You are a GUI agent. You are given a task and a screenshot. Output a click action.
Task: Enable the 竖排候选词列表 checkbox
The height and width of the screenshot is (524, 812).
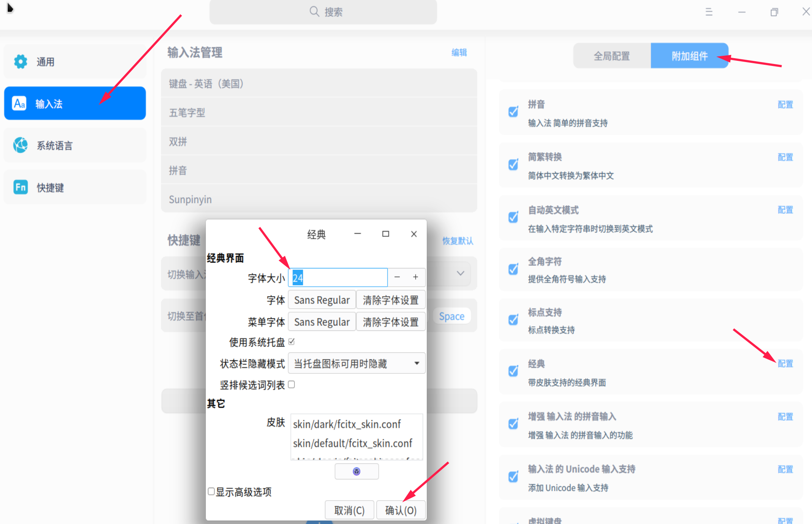pos(292,385)
